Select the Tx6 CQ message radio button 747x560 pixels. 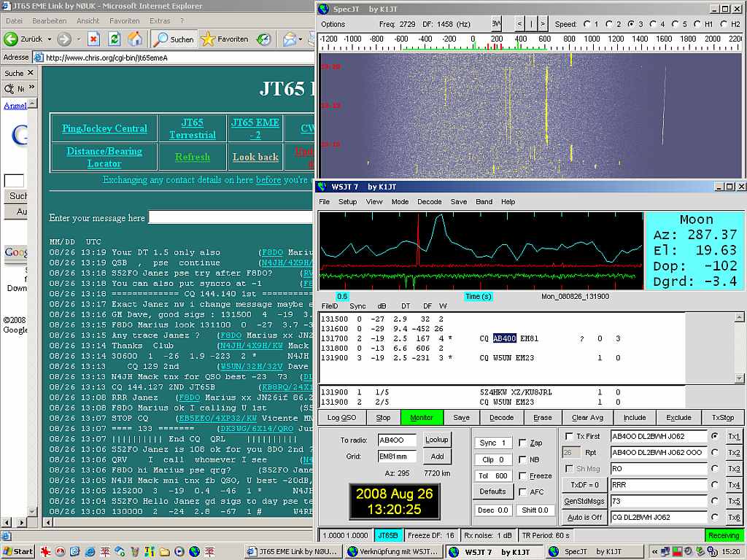point(715,517)
